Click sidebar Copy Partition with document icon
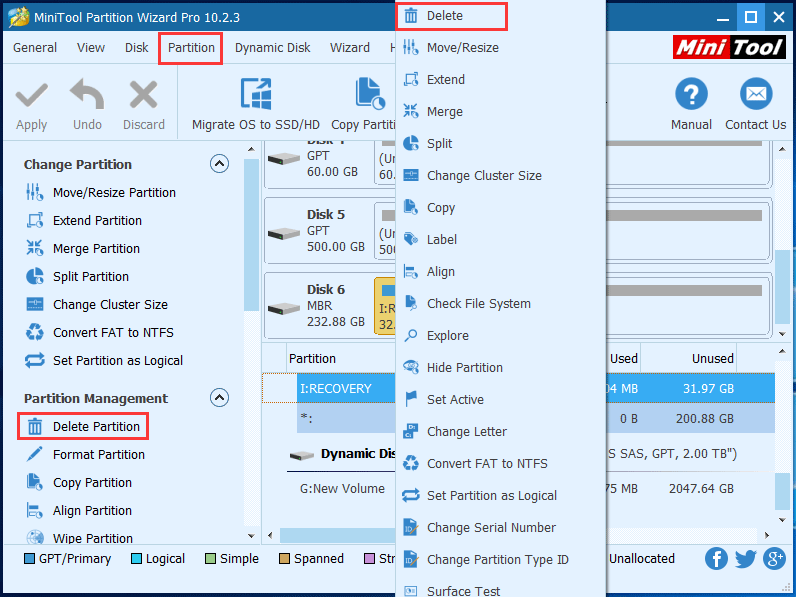The image size is (796, 597). tap(79, 482)
